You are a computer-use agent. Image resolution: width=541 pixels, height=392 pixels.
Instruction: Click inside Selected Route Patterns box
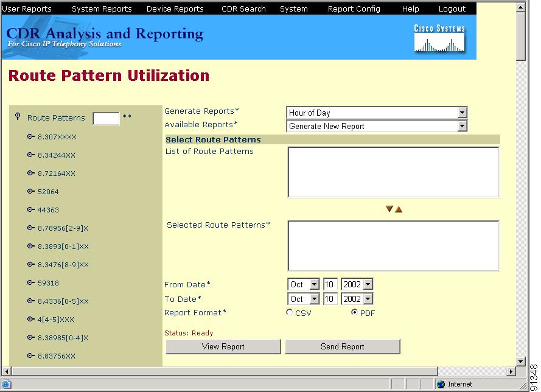click(393, 246)
